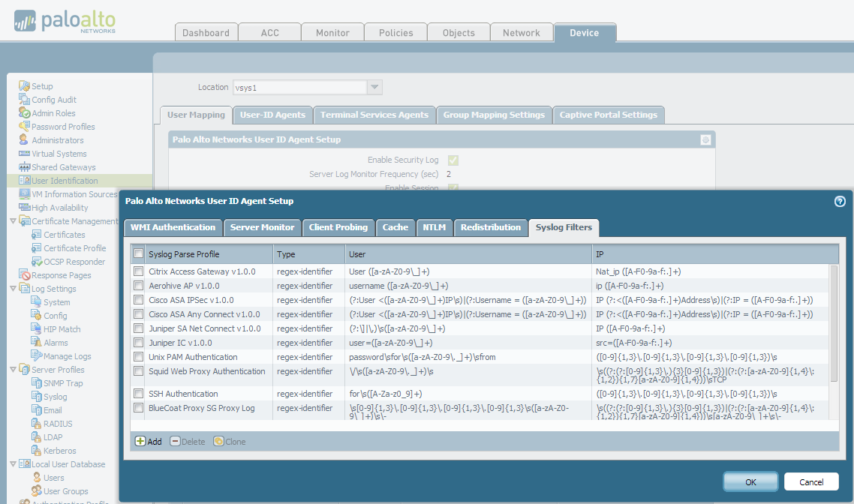854x504 pixels.
Task: Click OK to confirm the Agent Setup dialog
Action: pyautogui.click(x=750, y=481)
